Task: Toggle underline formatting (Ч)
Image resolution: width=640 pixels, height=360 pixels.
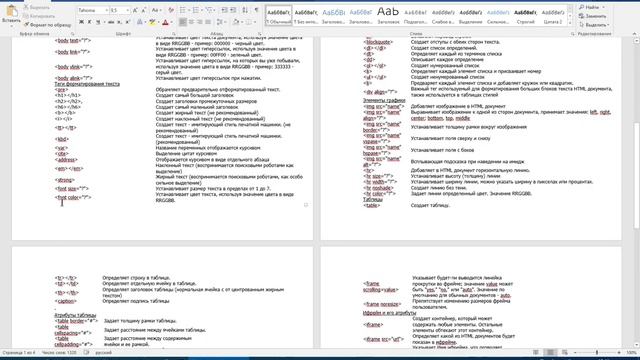Action: click(x=98, y=22)
